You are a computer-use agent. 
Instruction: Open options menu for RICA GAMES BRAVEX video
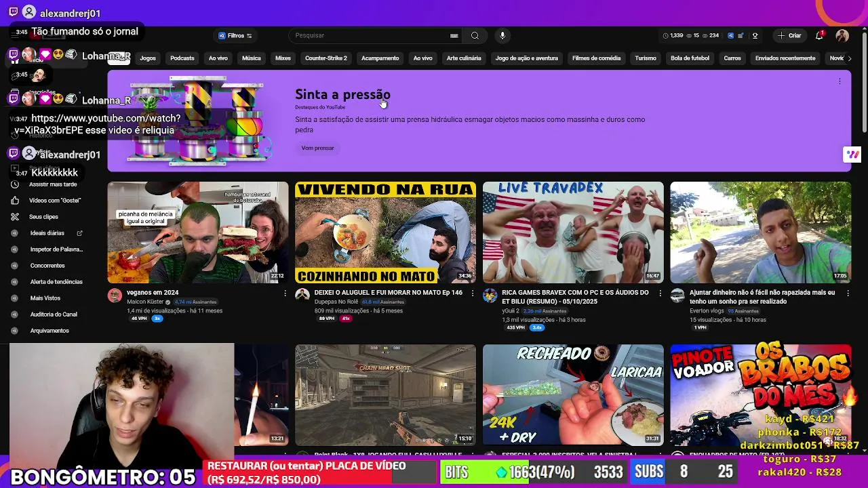660,293
